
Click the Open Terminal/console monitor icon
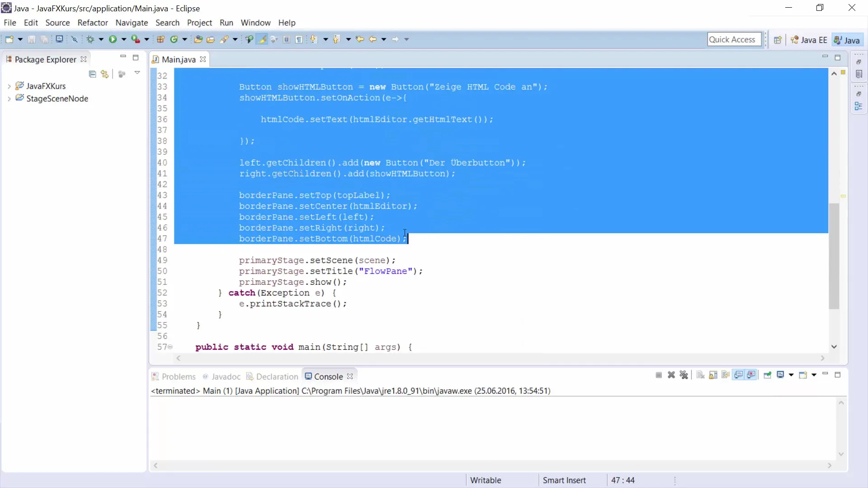pyautogui.click(x=59, y=39)
